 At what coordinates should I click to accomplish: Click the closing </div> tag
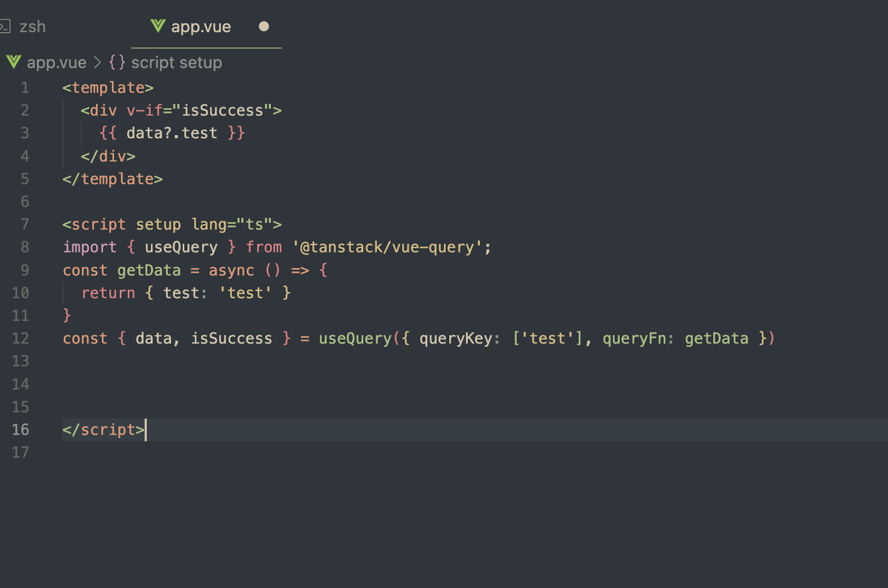coord(108,156)
